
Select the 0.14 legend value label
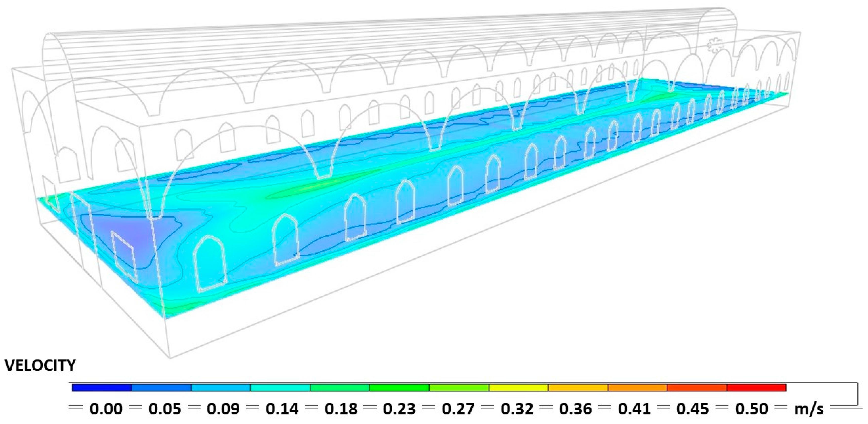coord(282,409)
